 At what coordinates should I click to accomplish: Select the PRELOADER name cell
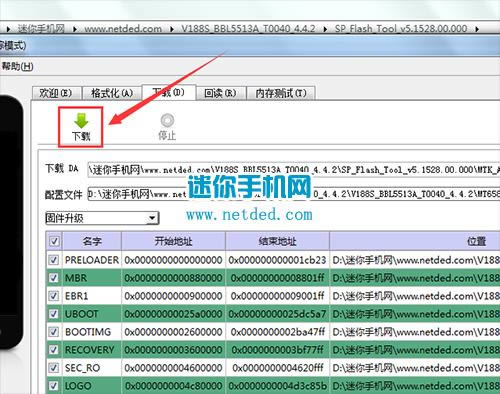point(92,260)
